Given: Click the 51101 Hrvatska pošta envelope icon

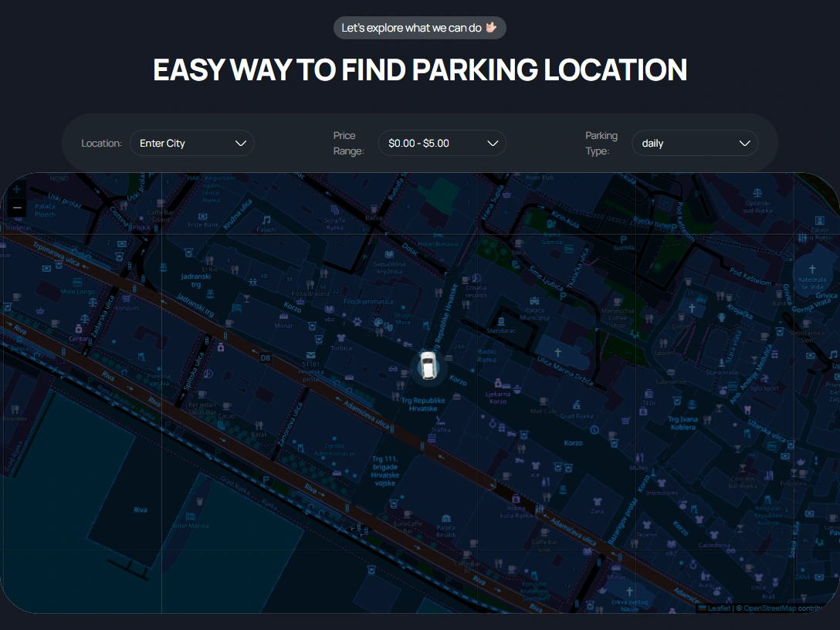Looking at the screenshot, I should point(310,354).
